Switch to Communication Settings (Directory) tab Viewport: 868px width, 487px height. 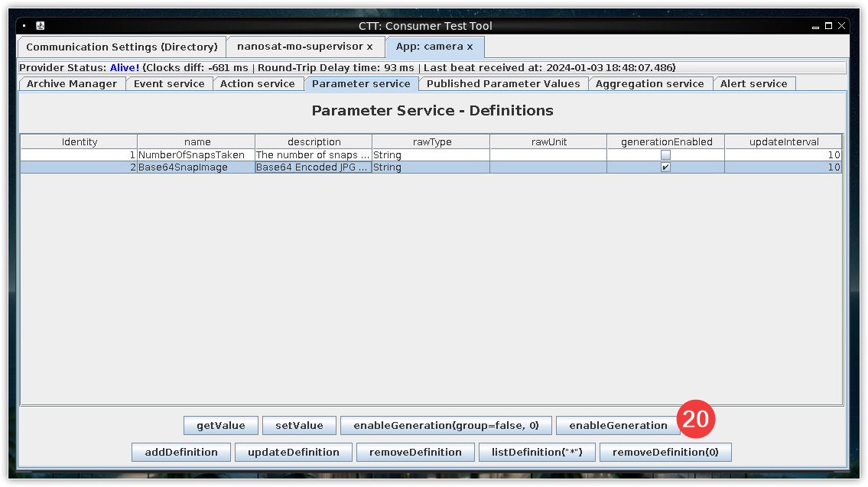(x=122, y=47)
